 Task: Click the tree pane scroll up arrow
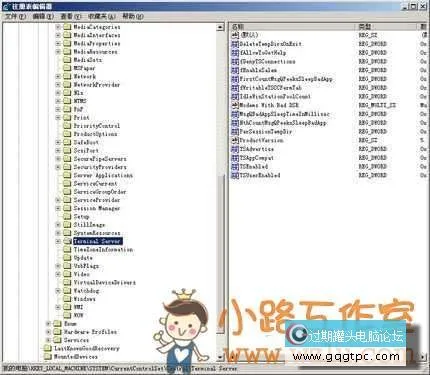(x=220, y=27)
